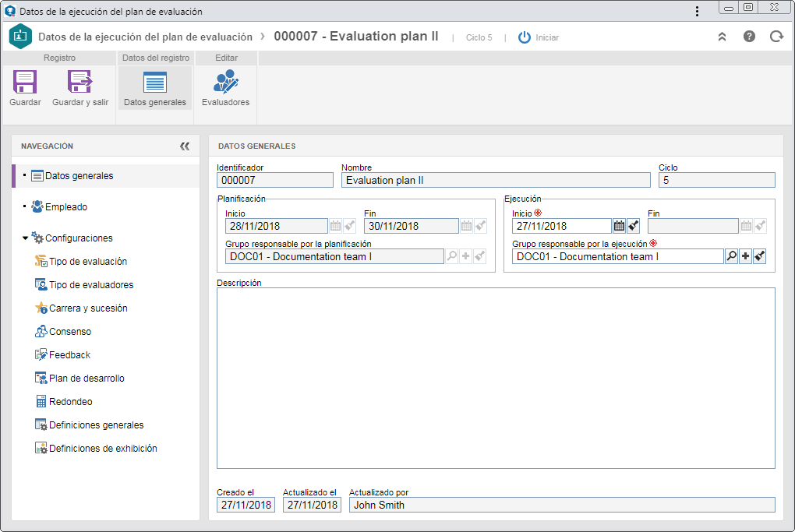795x532 pixels.
Task: Click the Feedback icon in tree
Action: point(41,354)
